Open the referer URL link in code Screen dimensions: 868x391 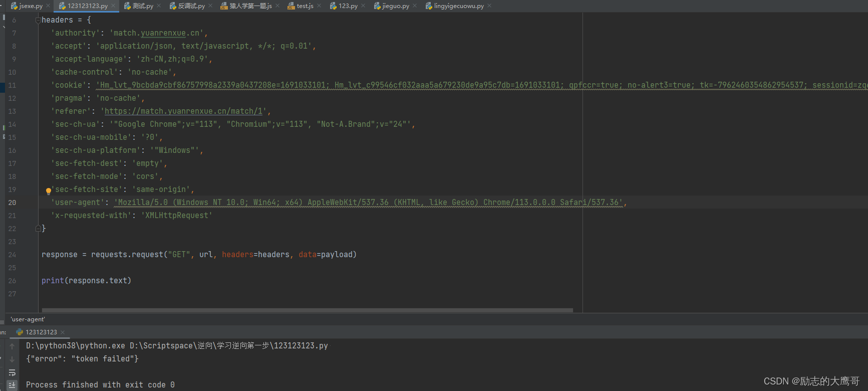point(184,111)
